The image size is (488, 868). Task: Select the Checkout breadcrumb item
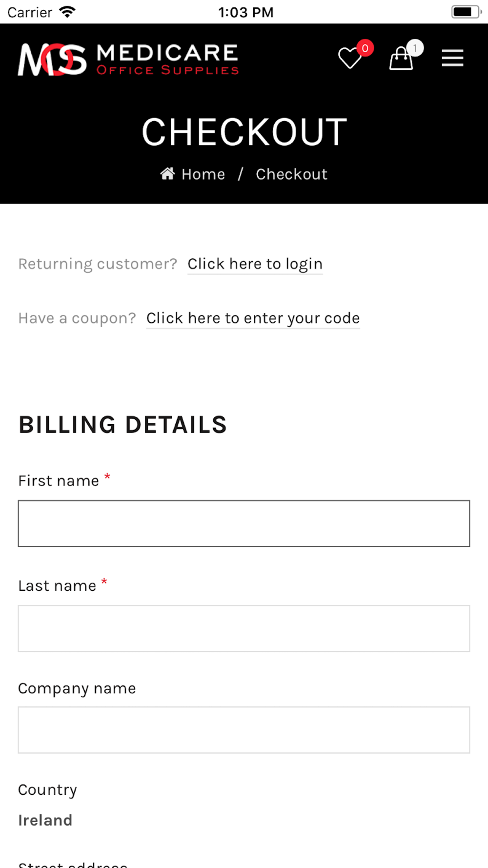coord(291,174)
